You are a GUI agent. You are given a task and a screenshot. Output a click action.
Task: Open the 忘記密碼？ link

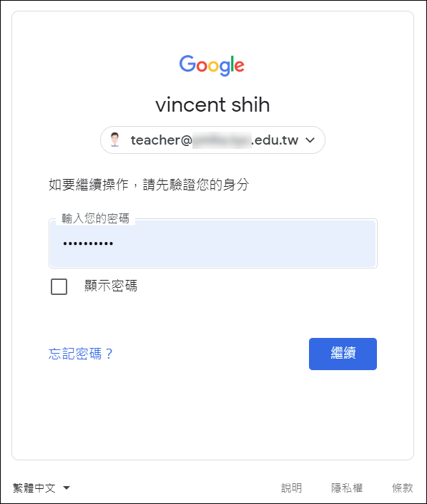(80, 354)
